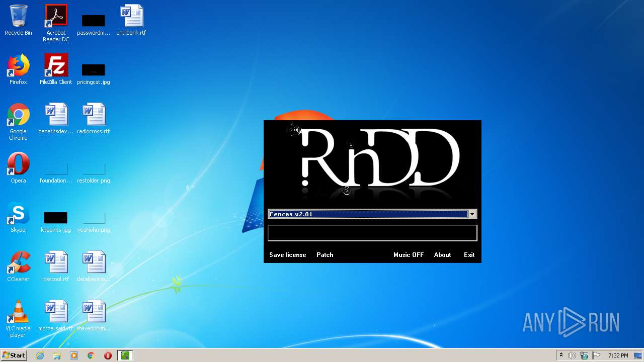The height and width of the screenshot is (362, 644).
Task: Open the Start menu
Action: point(14,355)
